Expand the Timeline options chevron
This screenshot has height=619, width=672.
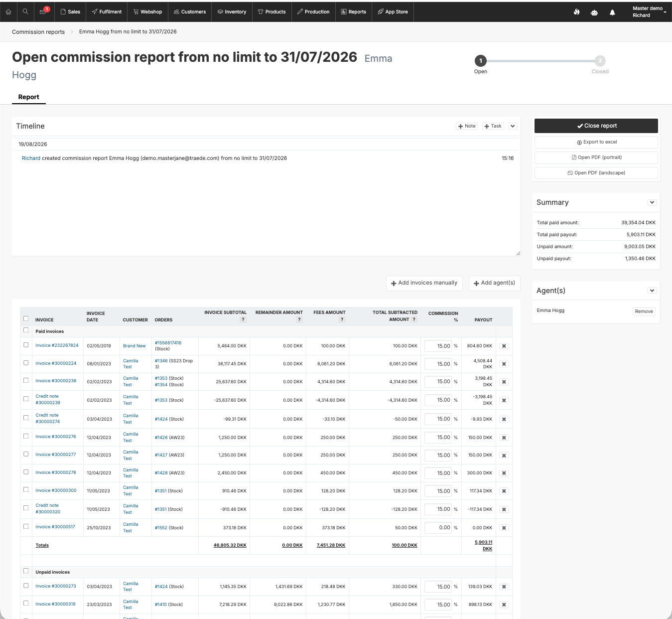(x=513, y=126)
